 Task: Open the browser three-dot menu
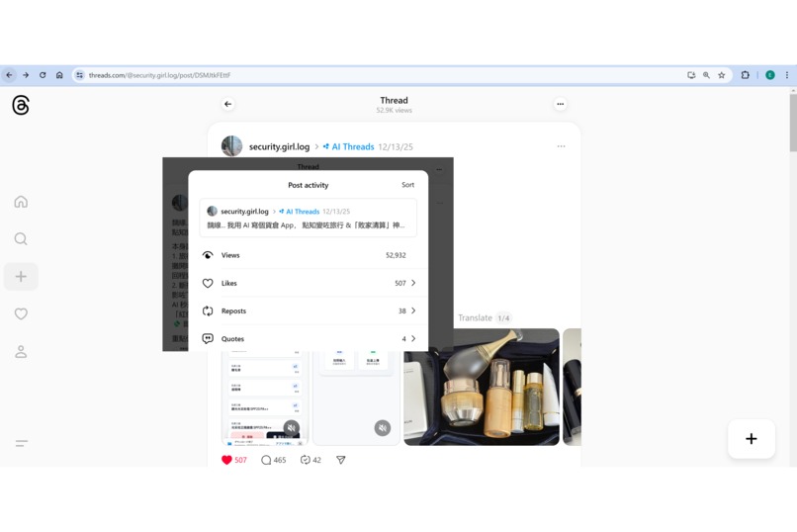[787, 75]
